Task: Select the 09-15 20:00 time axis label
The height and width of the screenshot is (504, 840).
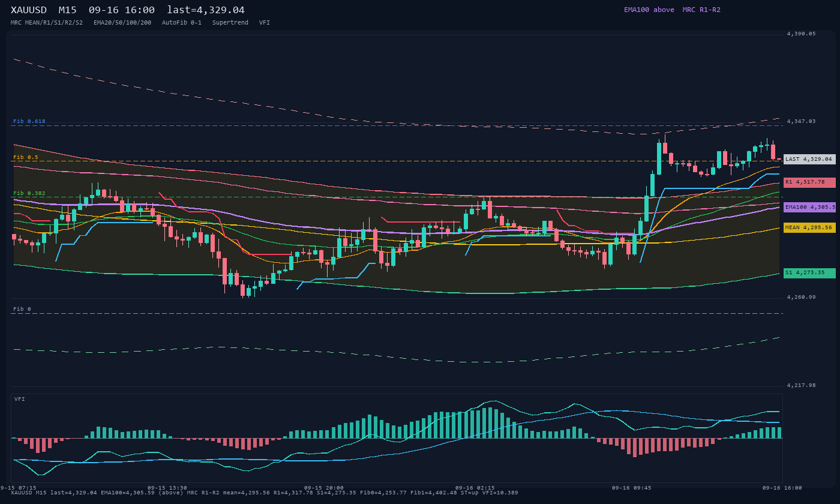Action: click(x=324, y=488)
